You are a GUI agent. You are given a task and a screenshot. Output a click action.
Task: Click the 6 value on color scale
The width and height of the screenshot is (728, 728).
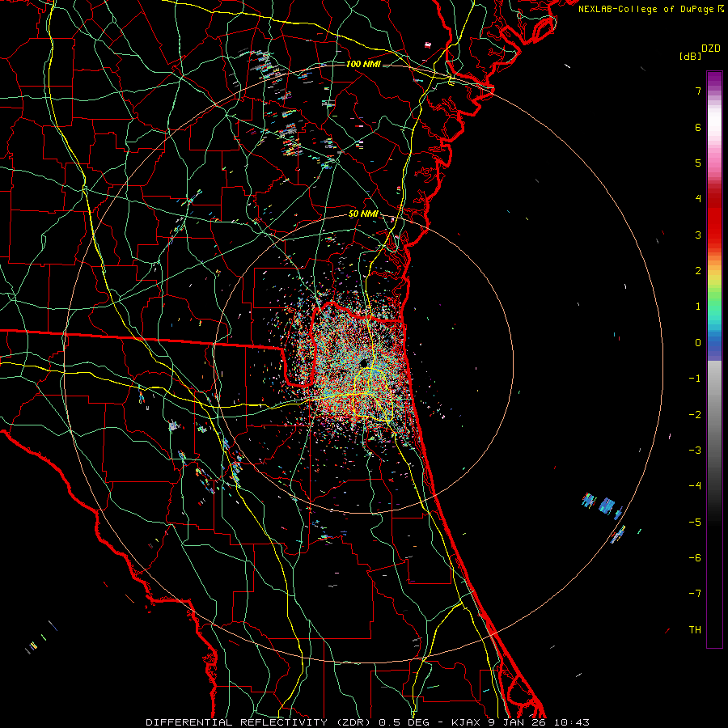(698, 127)
